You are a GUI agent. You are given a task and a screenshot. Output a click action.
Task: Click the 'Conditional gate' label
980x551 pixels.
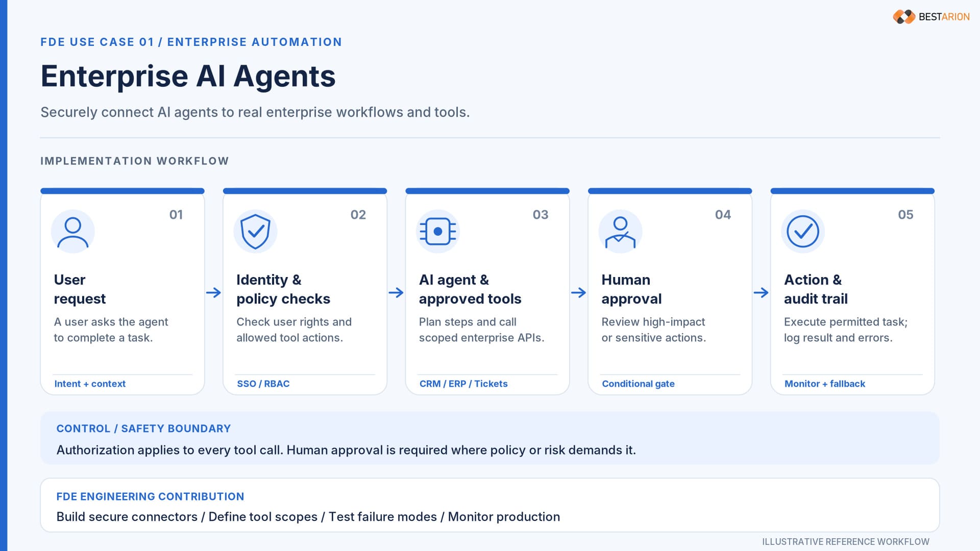pos(638,384)
